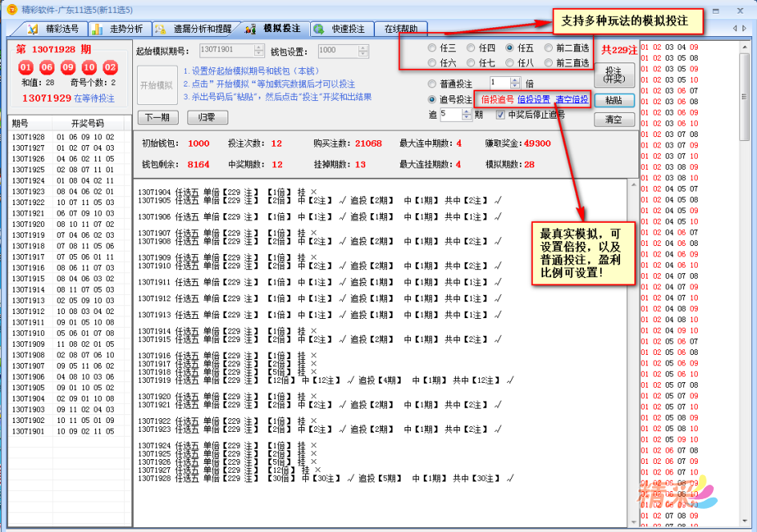Enable 普通投注 betting mode

(x=431, y=81)
